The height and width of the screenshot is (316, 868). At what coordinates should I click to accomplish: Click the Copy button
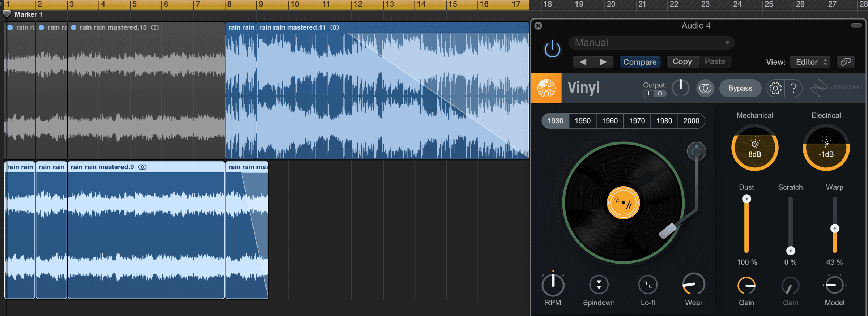click(682, 61)
